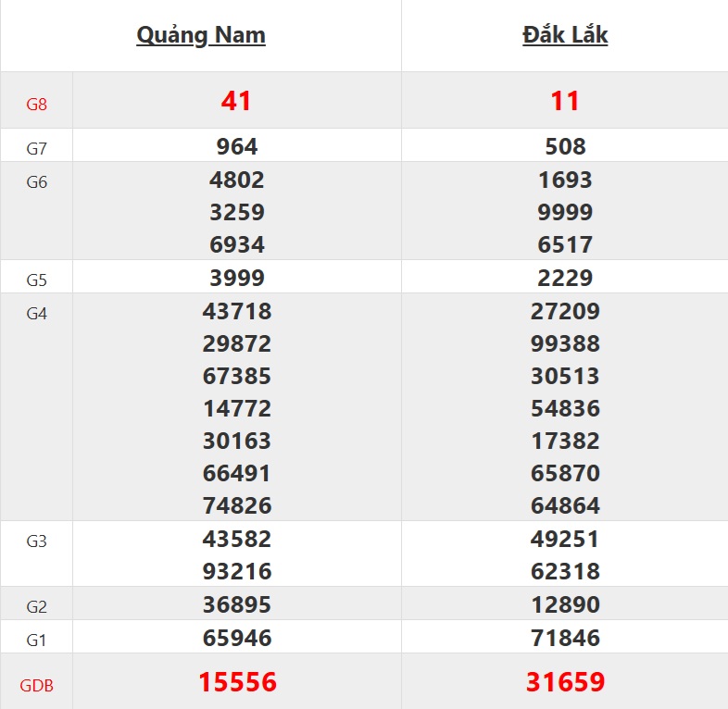Click the GDB special prize label
728x709 pixels.
(36, 686)
